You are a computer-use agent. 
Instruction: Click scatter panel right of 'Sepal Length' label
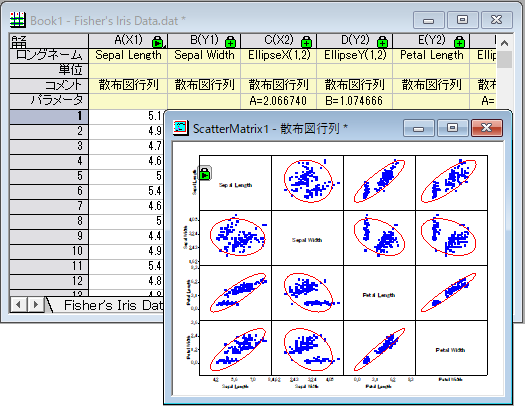pyautogui.click(x=307, y=183)
